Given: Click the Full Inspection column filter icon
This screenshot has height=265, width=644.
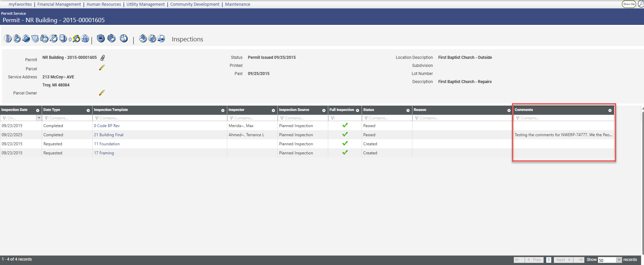Looking at the screenshot, I should pos(333,118).
